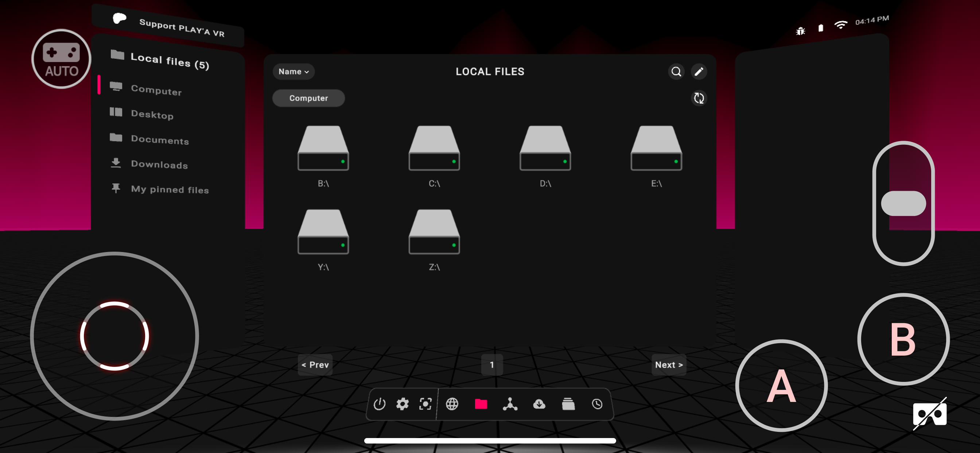Toggle the AUTO gamepad mode button
The height and width of the screenshot is (453, 980).
point(61,59)
